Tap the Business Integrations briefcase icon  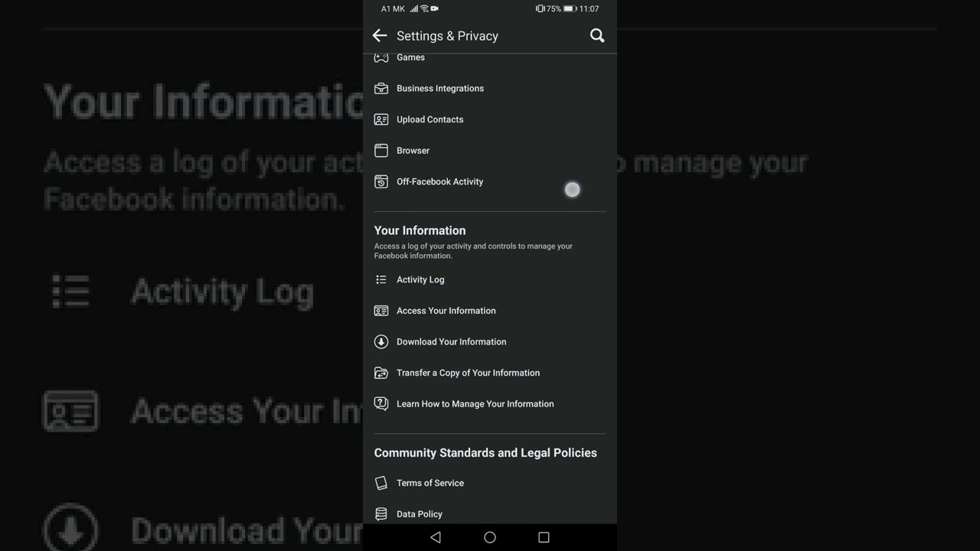click(x=381, y=89)
